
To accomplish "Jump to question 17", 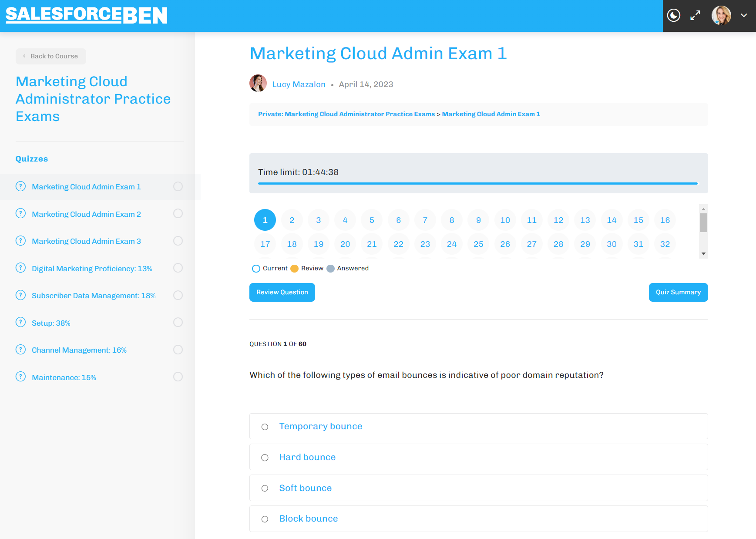I will [265, 244].
